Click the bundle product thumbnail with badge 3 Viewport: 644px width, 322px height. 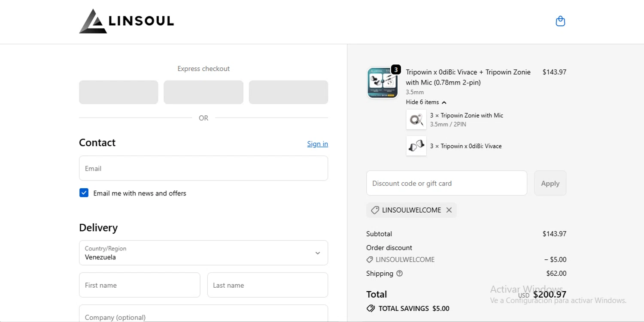click(383, 82)
